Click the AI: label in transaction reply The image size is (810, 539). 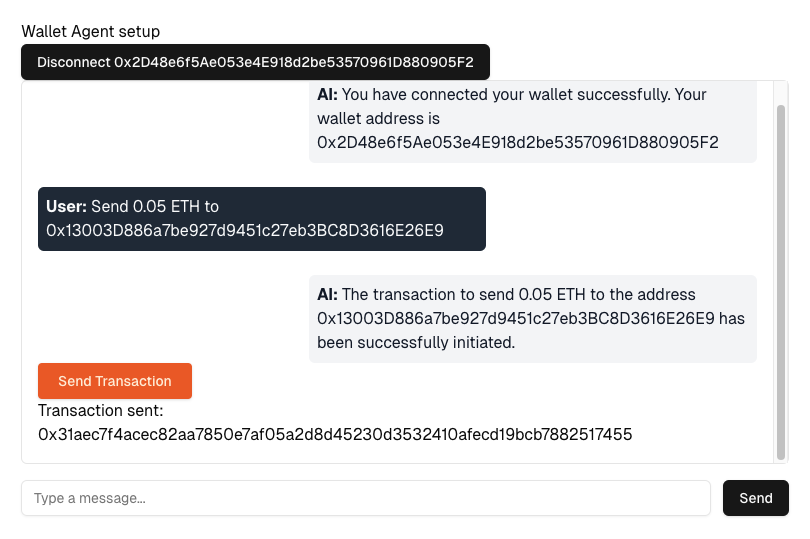pos(328,295)
